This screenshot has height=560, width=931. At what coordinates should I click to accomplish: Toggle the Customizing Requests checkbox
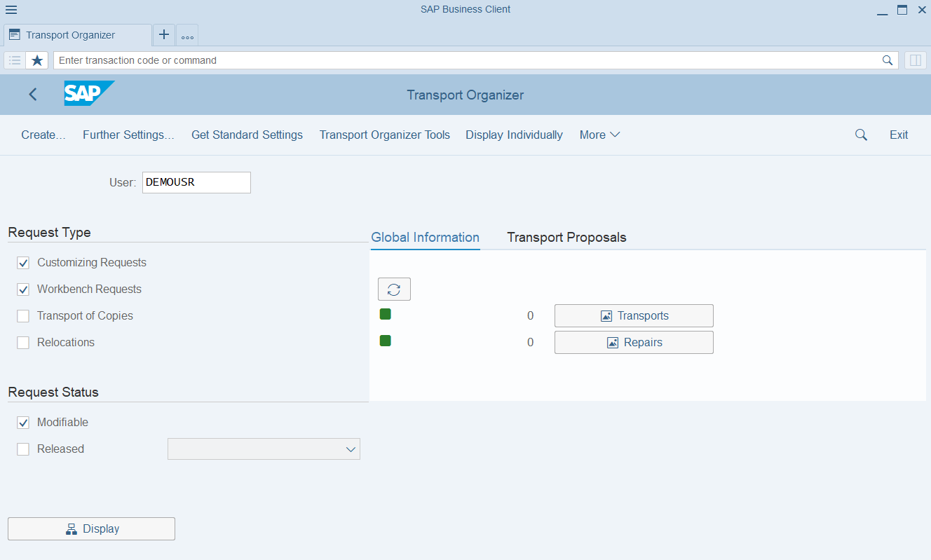pyautogui.click(x=23, y=263)
